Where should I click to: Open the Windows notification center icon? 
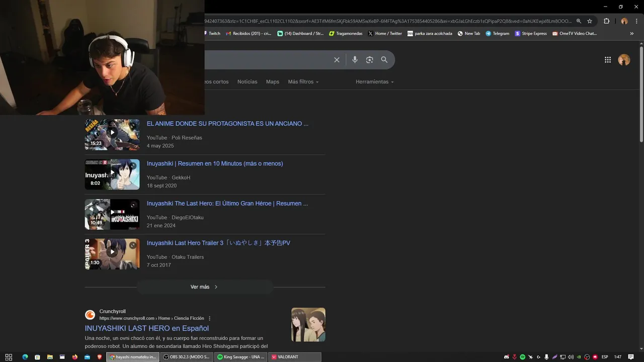tap(631, 357)
